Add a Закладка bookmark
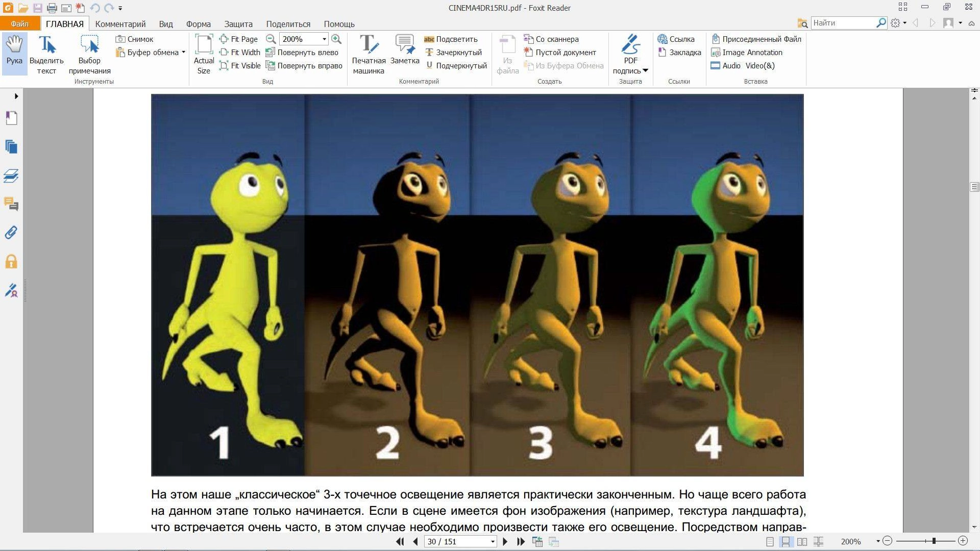The width and height of the screenshot is (980, 551). [x=679, y=52]
